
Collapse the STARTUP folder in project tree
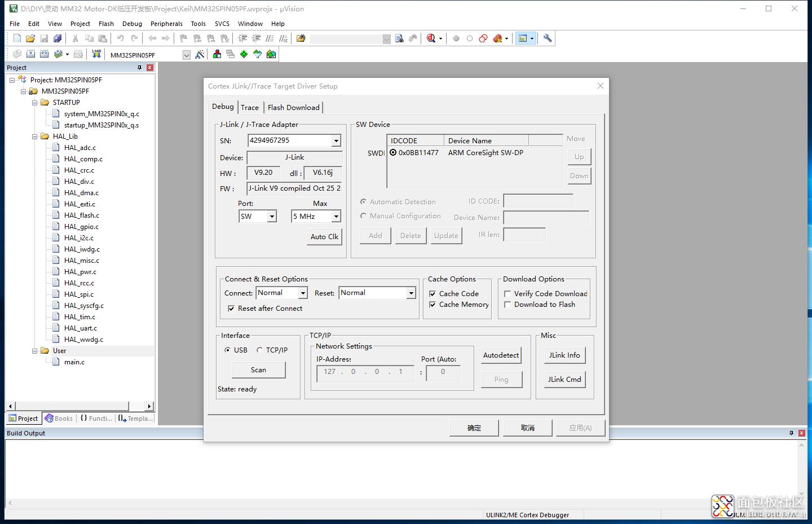click(34, 103)
